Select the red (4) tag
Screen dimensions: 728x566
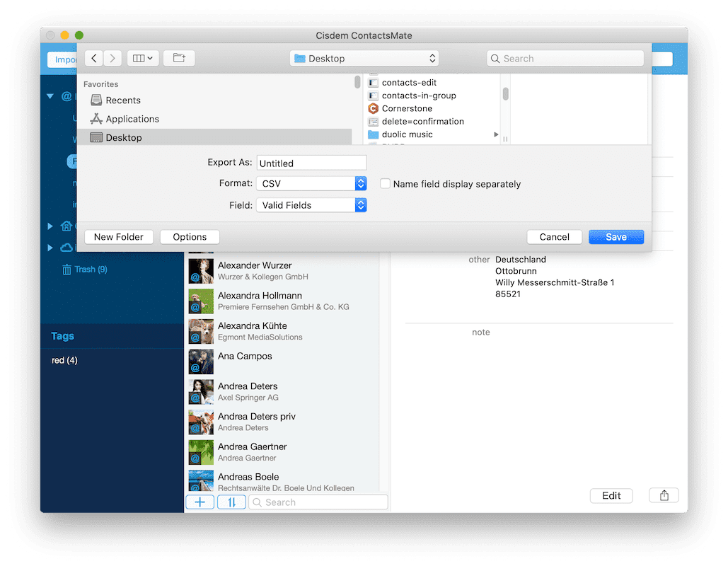point(64,360)
